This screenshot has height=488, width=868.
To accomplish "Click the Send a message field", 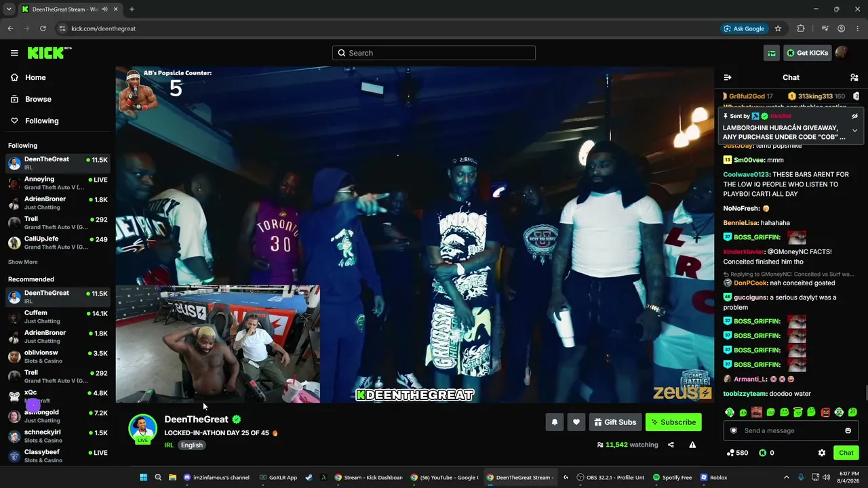I will pos(791,430).
